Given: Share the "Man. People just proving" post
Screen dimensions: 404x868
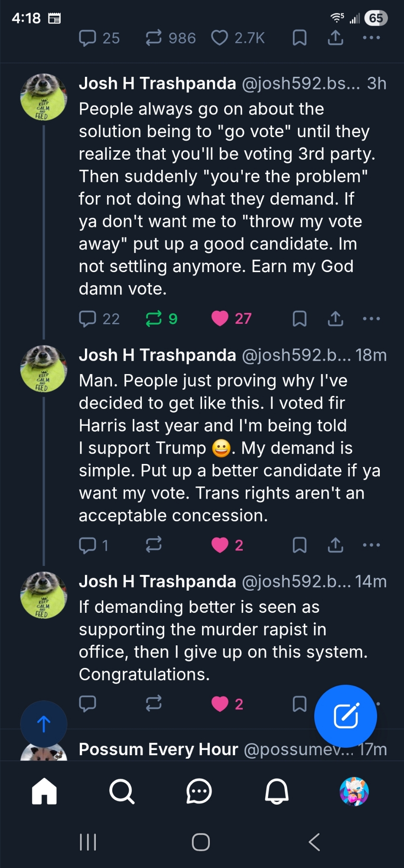Looking at the screenshot, I should (x=336, y=545).
